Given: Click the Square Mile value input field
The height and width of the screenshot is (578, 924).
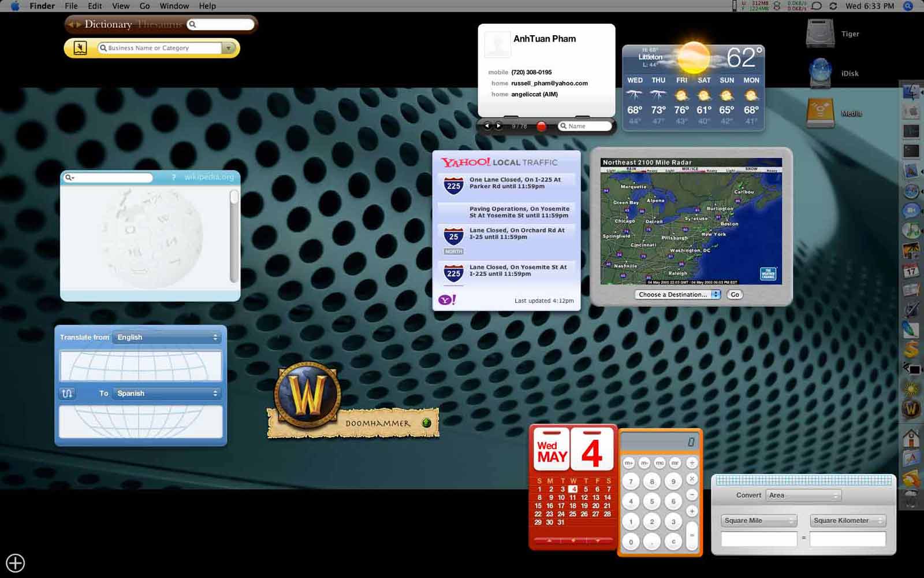Looking at the screenshot, I should (759, 539).
